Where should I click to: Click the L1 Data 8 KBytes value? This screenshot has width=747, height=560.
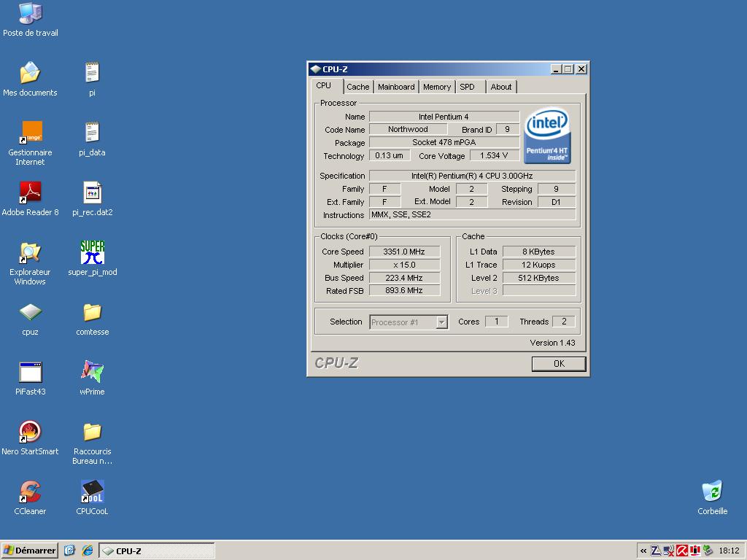pos(539,252)
